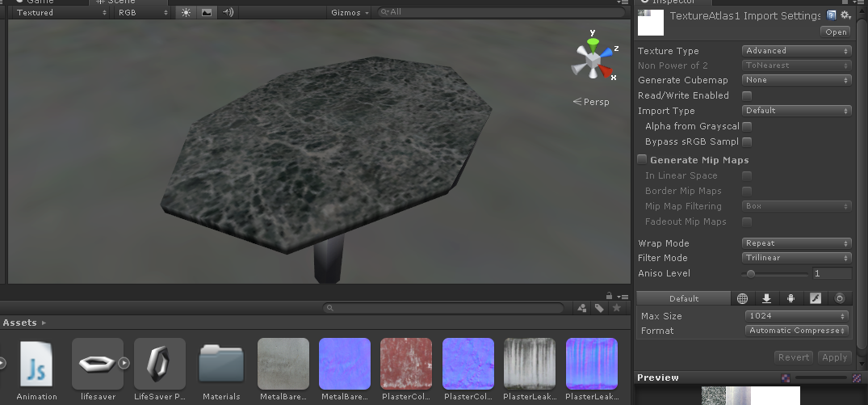Toggle In Linear Space checkbox
Viewport: 868px width, 405px height.
(747, 176)
